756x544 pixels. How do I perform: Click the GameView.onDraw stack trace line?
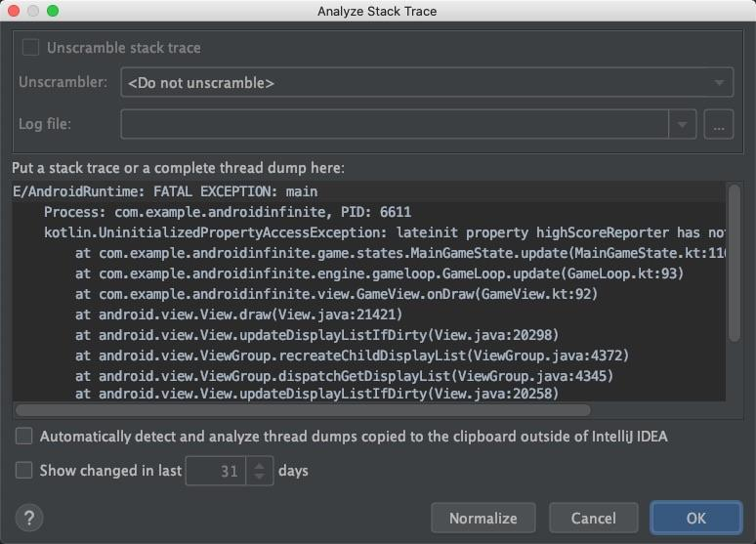[335, 294]
